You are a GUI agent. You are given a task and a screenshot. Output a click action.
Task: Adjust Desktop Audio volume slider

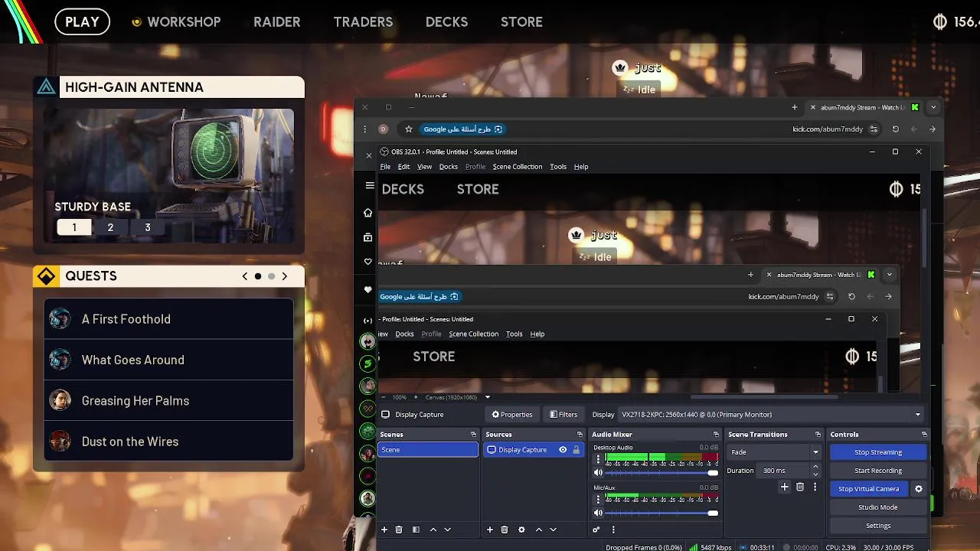(661, 473)
